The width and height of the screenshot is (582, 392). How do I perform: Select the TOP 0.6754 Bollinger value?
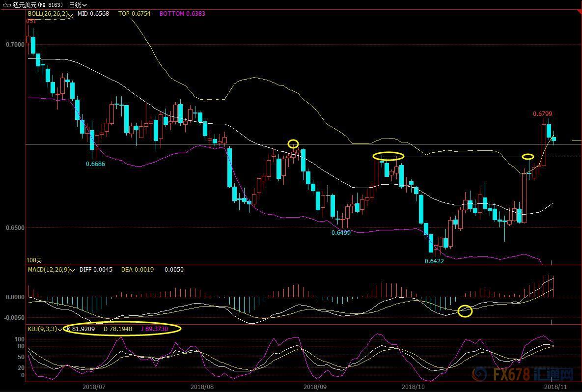tap(135, 14)
